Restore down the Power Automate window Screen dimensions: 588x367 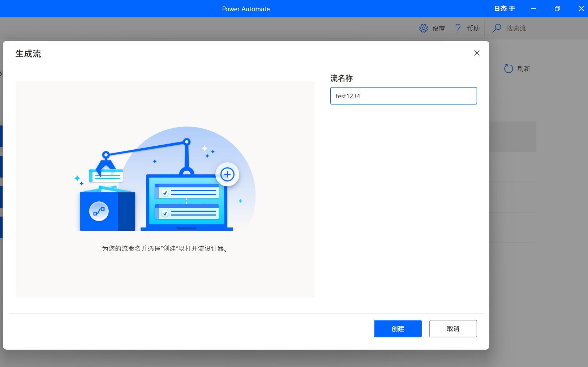pyautogui.click(x=557, y=9)
